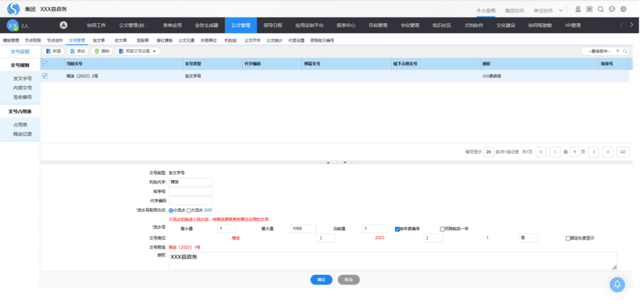Toggle 可跨前后一年 checkbox

[442, 229]
